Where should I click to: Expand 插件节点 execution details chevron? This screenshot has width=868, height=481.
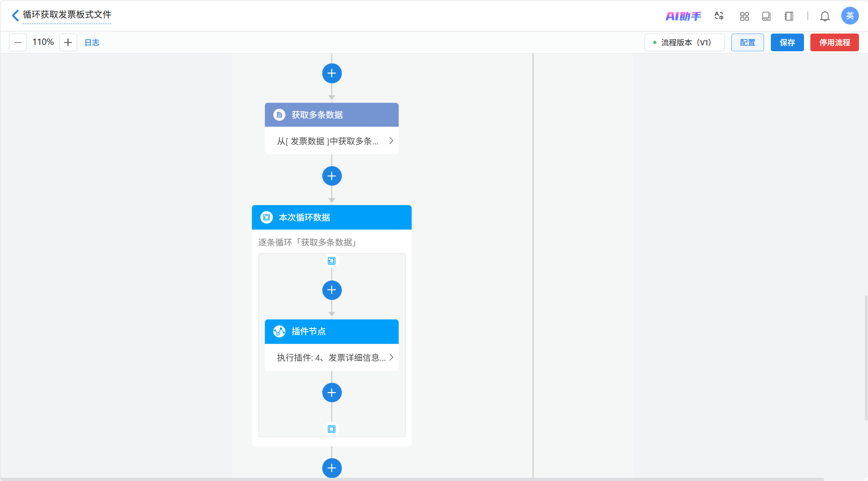(x=391, y=358)
